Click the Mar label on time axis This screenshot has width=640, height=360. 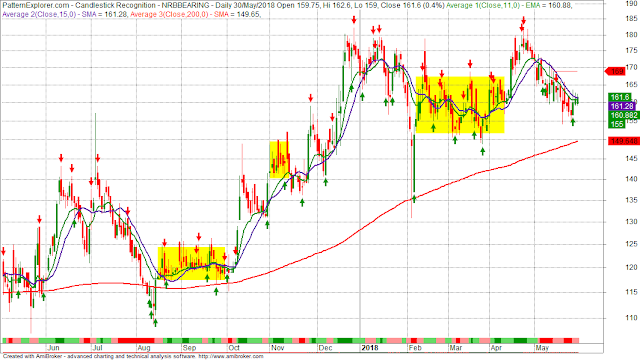tap(456, 348)
